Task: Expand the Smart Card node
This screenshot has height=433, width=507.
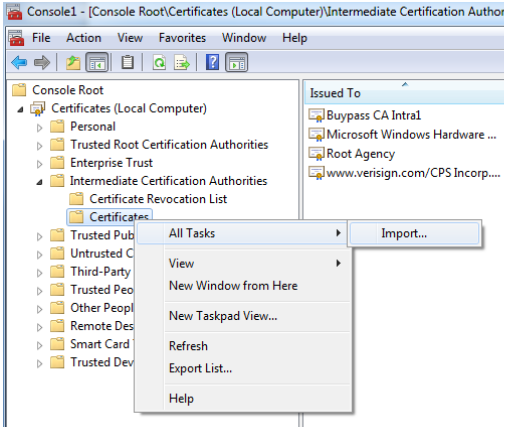Action: tap(40, 345)
